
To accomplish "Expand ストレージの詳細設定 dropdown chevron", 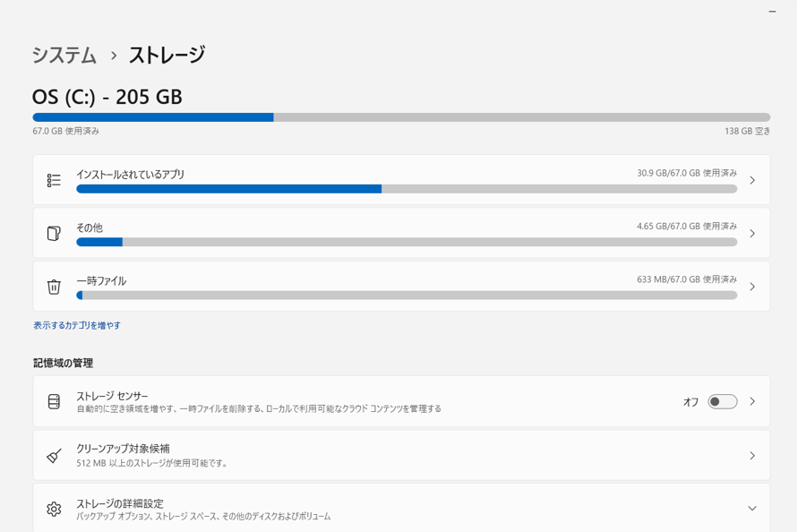I will (x=752, y=508).
